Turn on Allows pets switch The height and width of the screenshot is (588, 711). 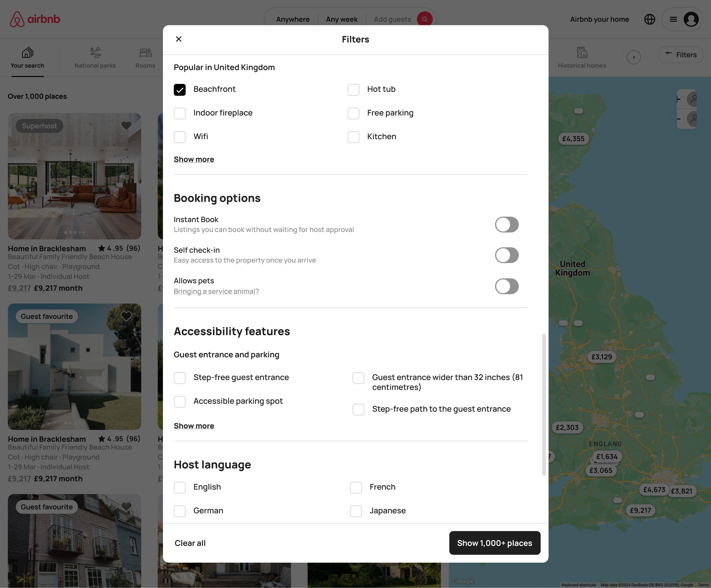point(507,286)
